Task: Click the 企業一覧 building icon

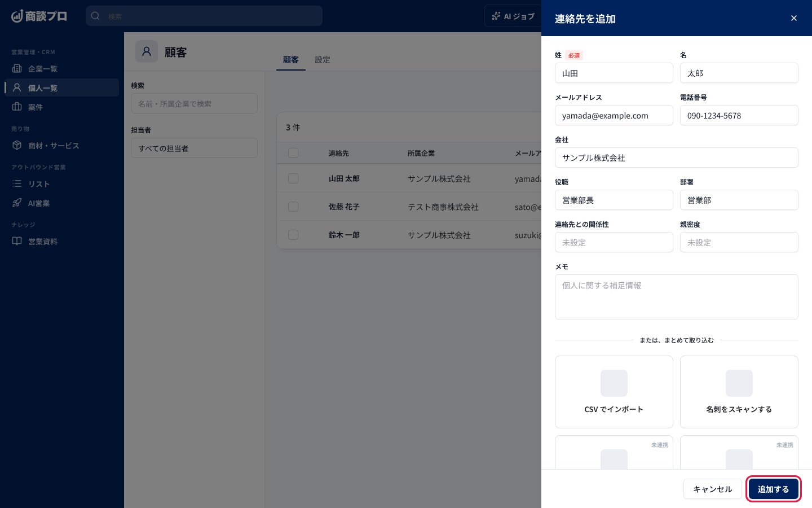Action: pyautogui.click(x=17, y=69)
